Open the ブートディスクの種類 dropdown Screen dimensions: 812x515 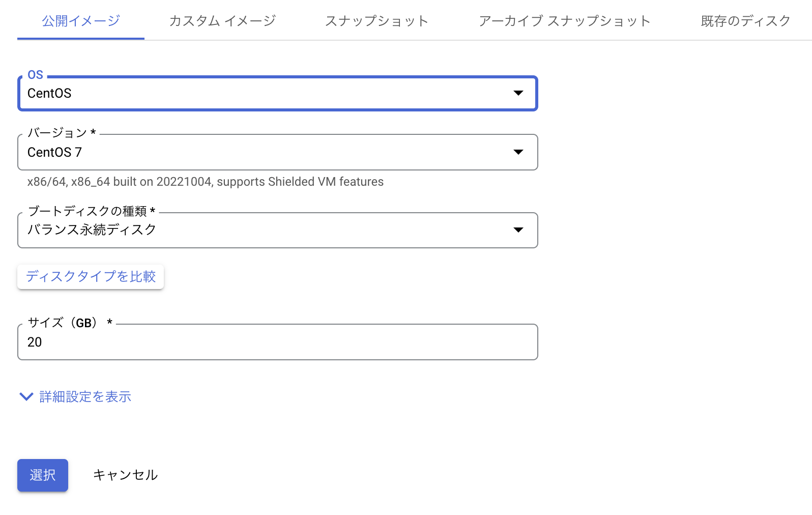[x=277, y=230]
